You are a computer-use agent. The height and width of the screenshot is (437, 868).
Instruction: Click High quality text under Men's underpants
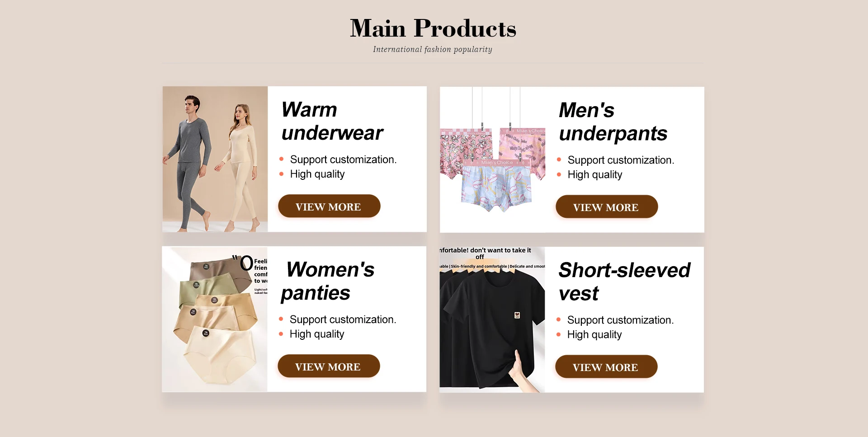click(x=595, y=174)
